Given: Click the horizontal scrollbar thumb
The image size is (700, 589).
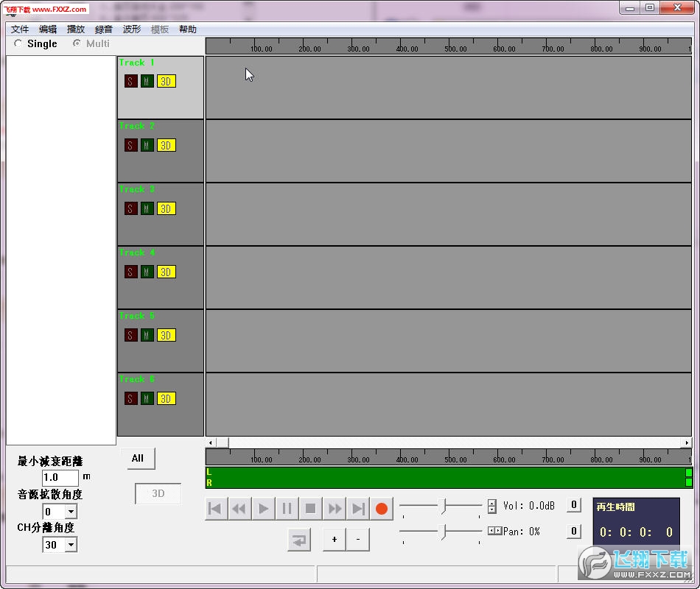Looking at the screenshot, I should point(223,442).
